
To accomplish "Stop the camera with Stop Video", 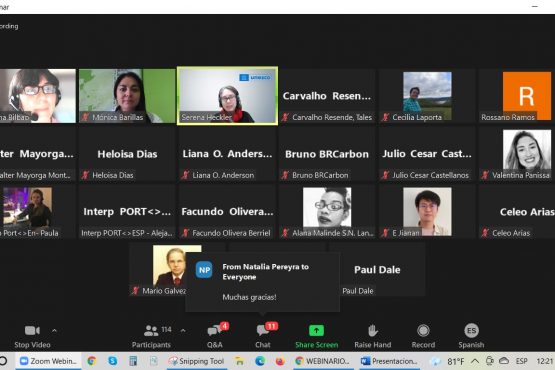I will tap(32, 336).
